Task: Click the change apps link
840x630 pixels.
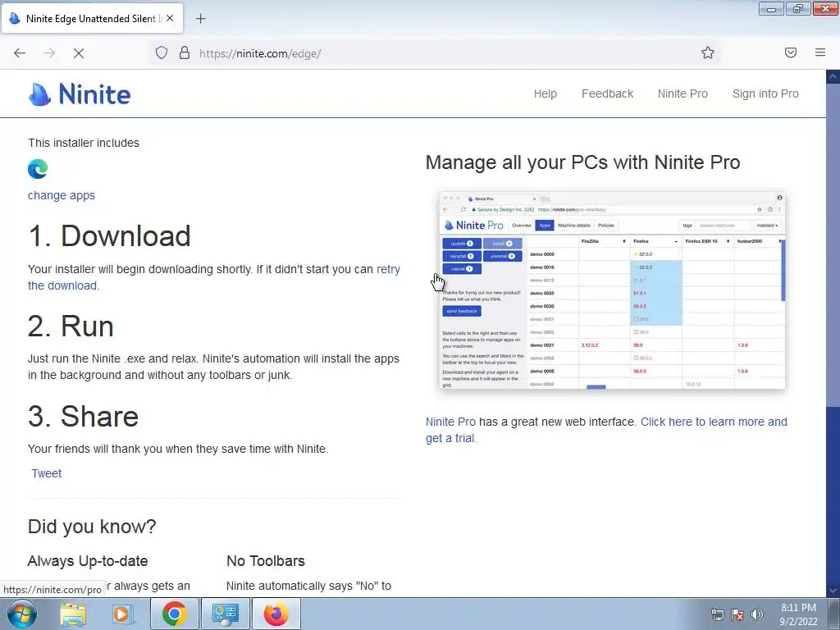Action: tap(61, 195)
